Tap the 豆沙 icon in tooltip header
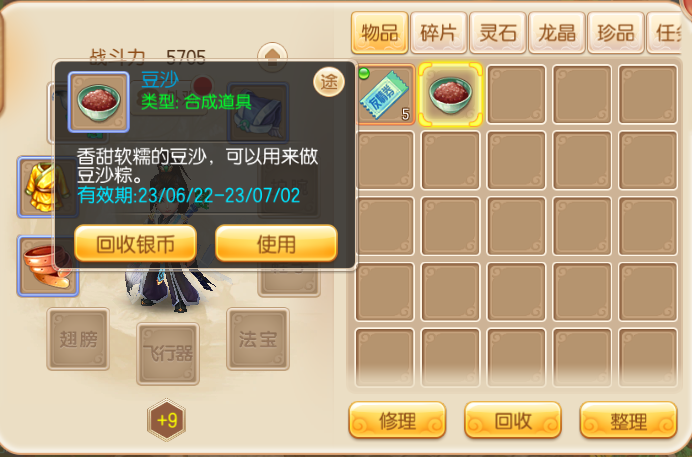 pyautogui.click(x=98, y=102)
